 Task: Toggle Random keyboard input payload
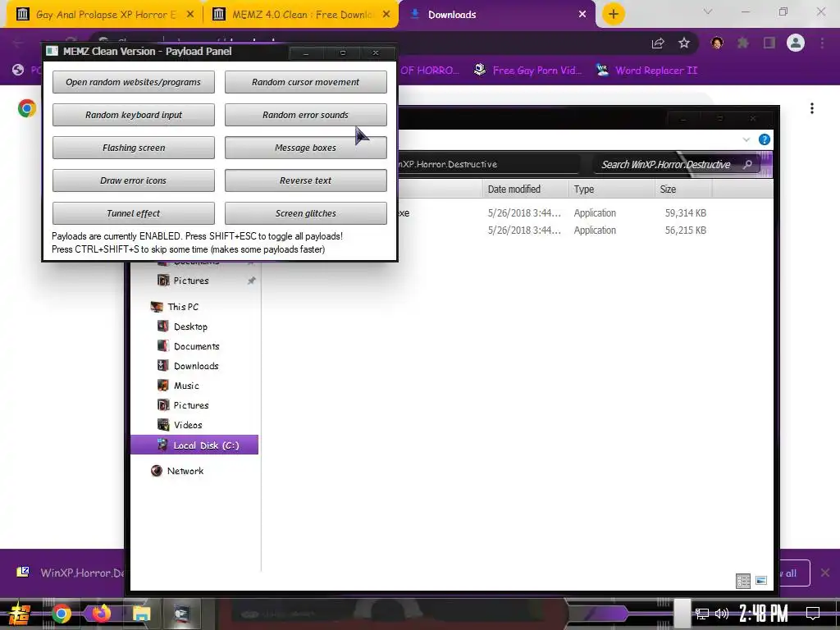[x=134, y=115]
